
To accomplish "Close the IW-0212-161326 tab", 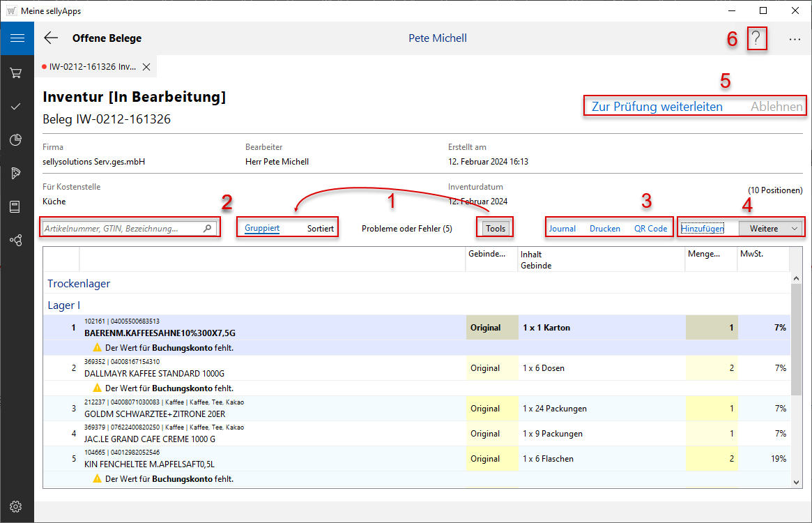I will [146, 67].
